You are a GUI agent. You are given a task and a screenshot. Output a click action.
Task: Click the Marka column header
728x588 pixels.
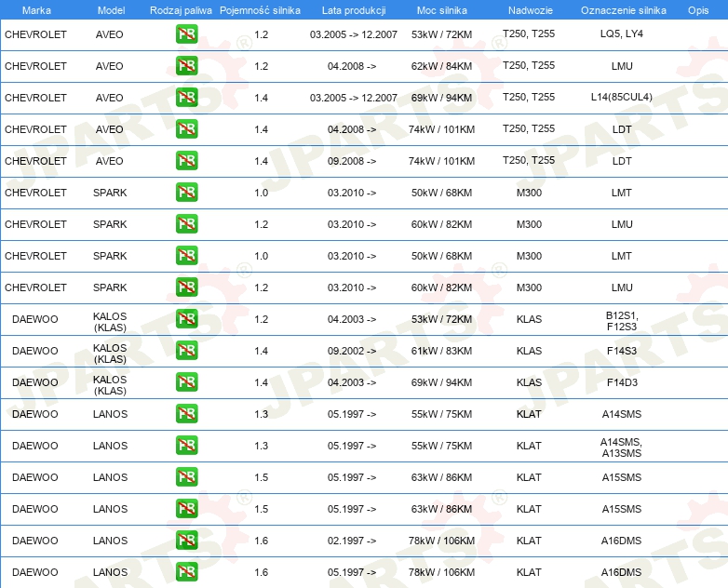(36, 10)
